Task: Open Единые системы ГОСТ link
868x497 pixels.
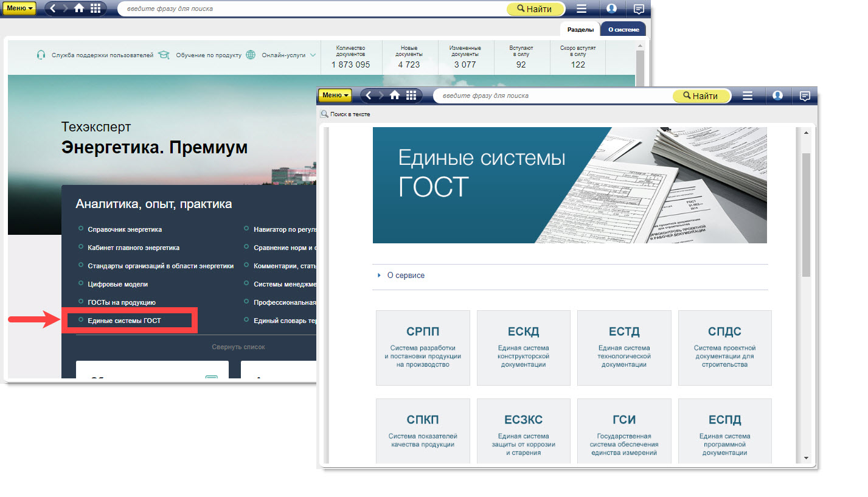Action: pos(124,321)
